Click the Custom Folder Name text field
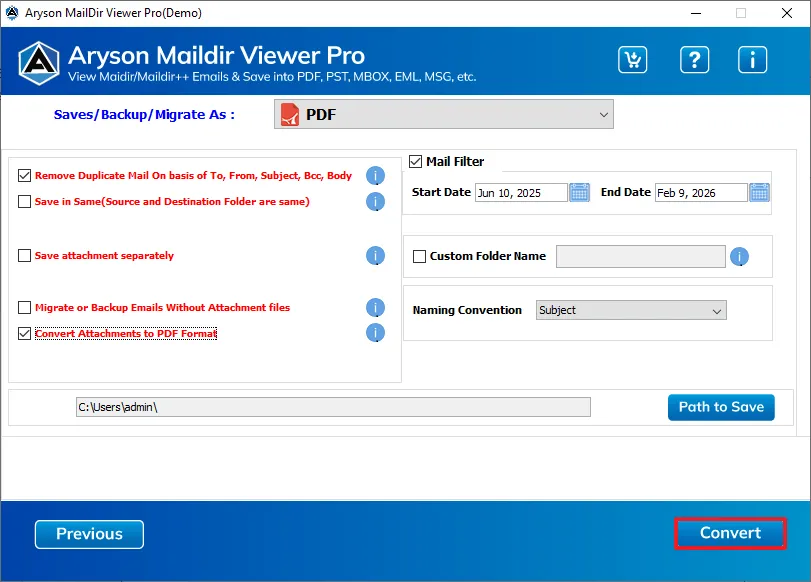This screenshot has height=582, width=811. point(641,257)
